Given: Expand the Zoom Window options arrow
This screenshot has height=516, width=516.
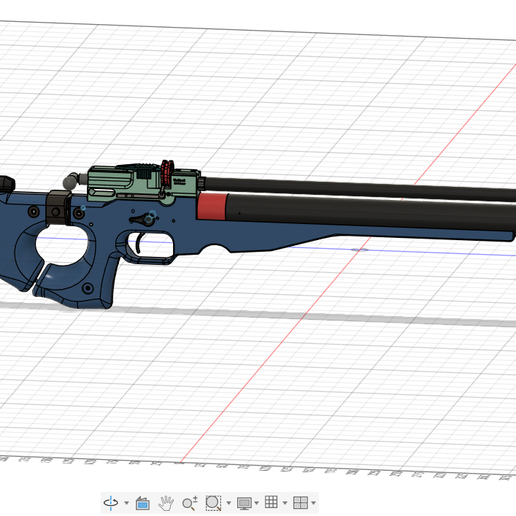Looking at the screenshot, I should 229,503.
